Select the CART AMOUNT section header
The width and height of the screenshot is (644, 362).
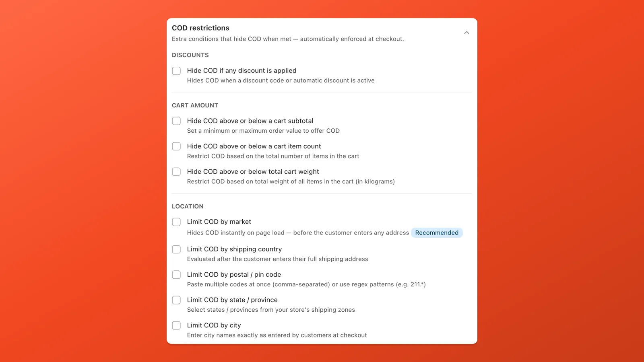click(x=195, y=105)
